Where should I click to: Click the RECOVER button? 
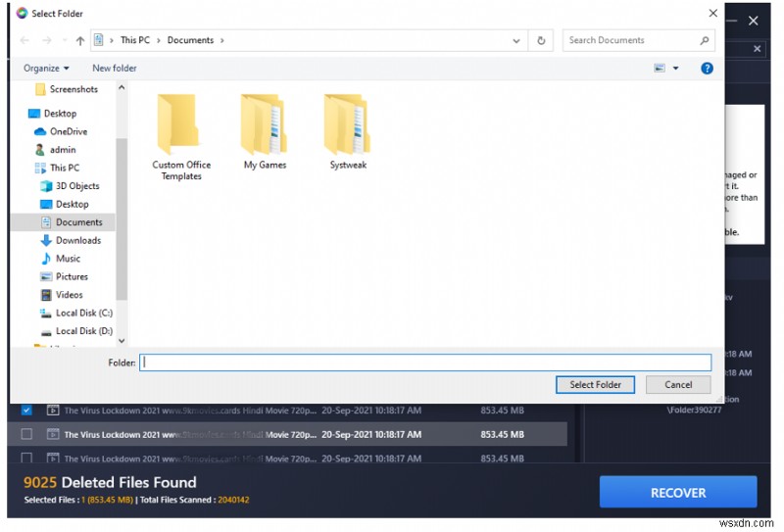[x=678, y=493]
